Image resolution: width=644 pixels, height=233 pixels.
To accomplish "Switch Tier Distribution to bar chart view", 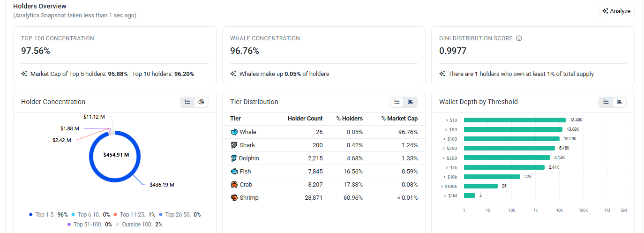I will tap(411, 102).
